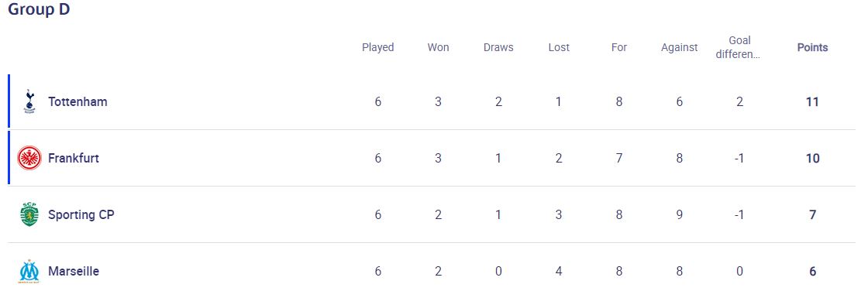
Task: Click the Frankfurt eagle crest icon
Action: tap(29, 158)
